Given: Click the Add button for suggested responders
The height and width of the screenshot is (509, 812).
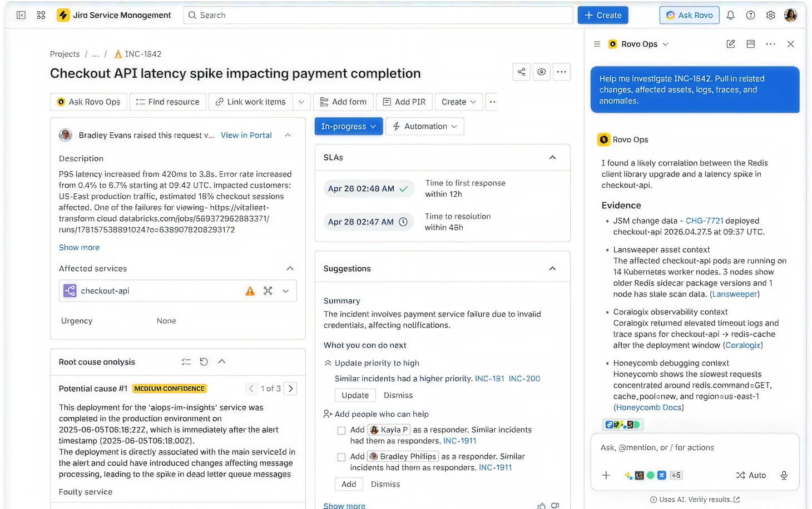Looking at the screenshot, I should 349,484.
